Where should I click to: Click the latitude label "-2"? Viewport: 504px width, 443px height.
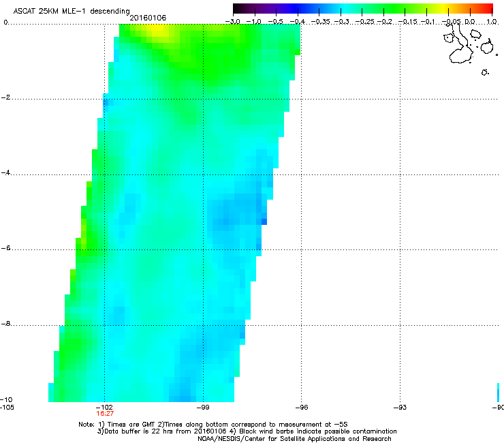click(x=5, y=97)
